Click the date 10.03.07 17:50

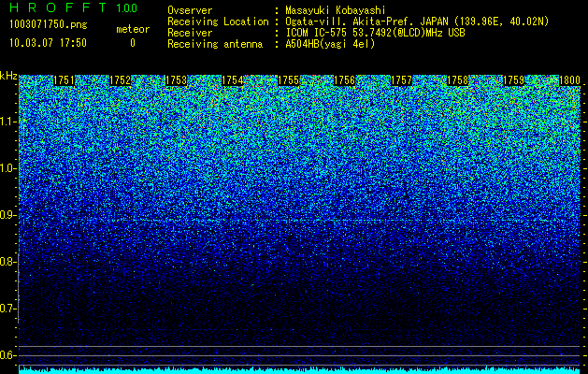pyautogui.click(x=49, y=43)
